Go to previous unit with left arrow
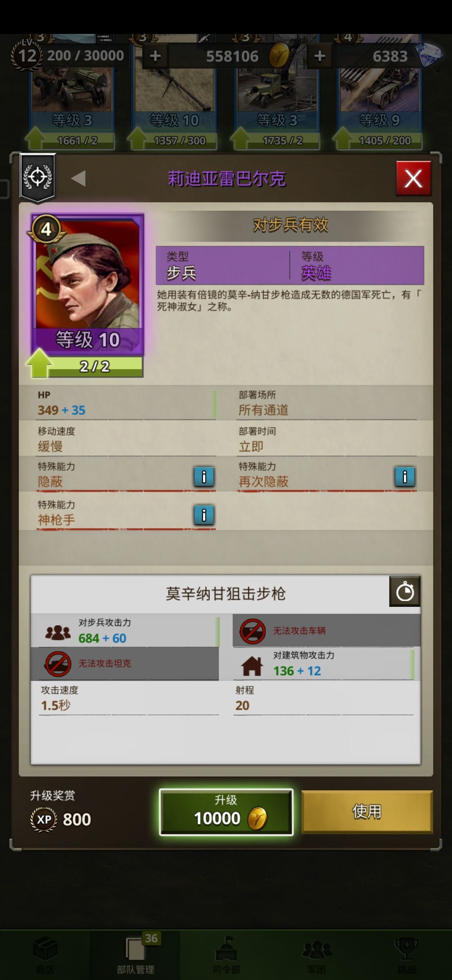This screenshot has height=980, width=452. click(78, 178)
